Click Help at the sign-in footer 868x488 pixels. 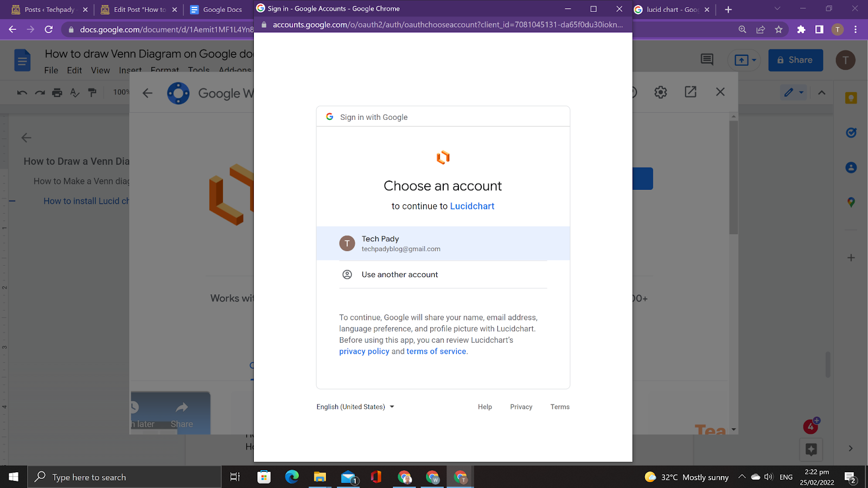[485, 407]
